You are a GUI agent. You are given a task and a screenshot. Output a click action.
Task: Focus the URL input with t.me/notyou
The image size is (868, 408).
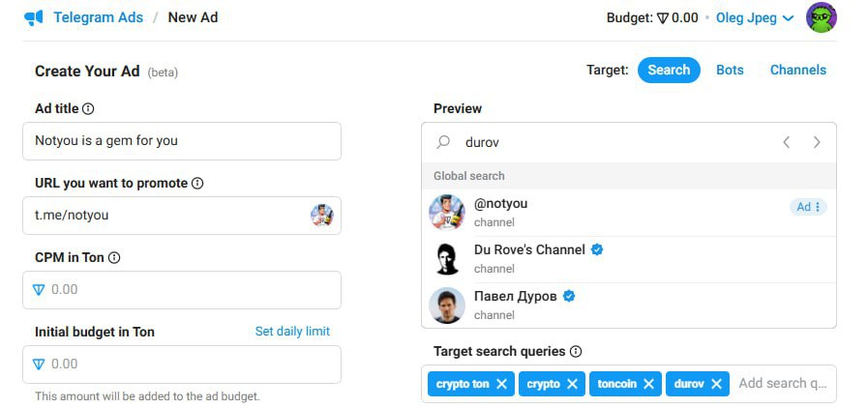click(182, 216)
